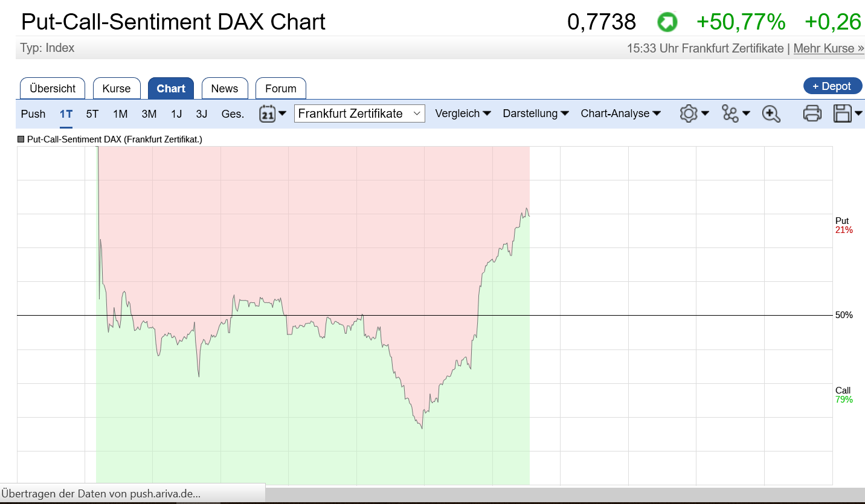Click the print chart icon

point(812,113)
